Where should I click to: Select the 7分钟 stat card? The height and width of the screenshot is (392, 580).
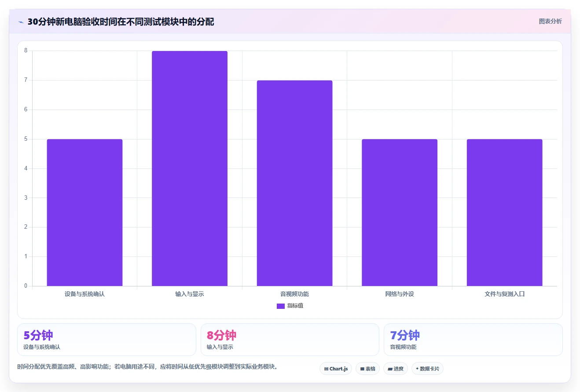pyautogui.click(x=473, y=340)
